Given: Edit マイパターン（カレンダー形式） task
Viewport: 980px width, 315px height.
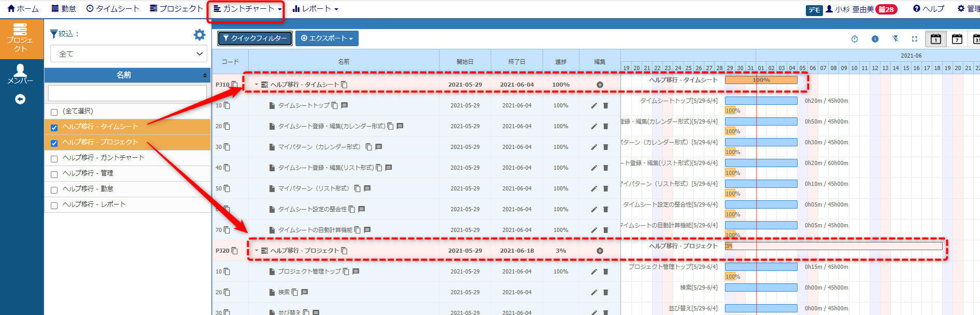Looking at the screenshot, I should pos(594,147).
